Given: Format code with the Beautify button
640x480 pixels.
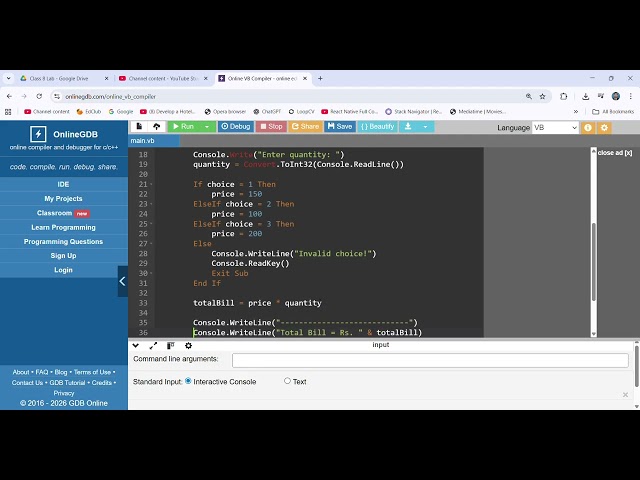Looking at the screenshot, I should (x=378, y=127).
